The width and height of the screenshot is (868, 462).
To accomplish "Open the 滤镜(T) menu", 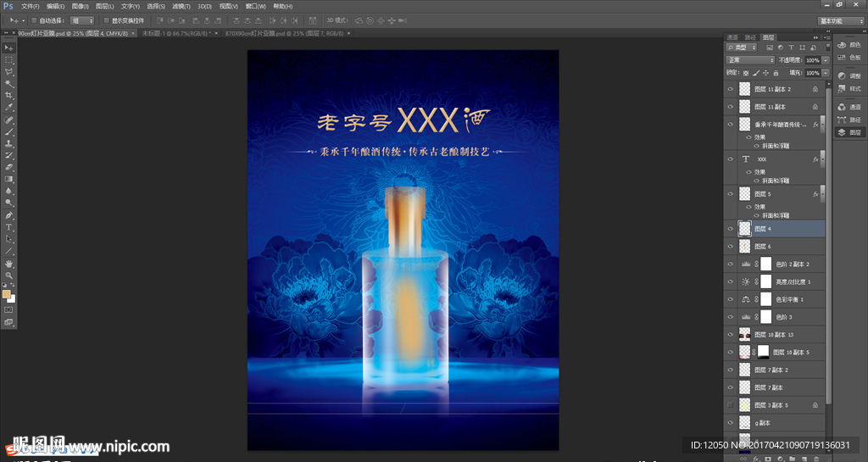I will [x=181, y=6].
